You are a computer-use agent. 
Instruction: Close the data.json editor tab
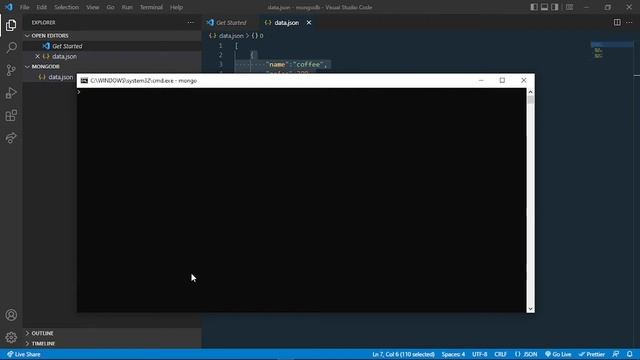coord(309,22)
